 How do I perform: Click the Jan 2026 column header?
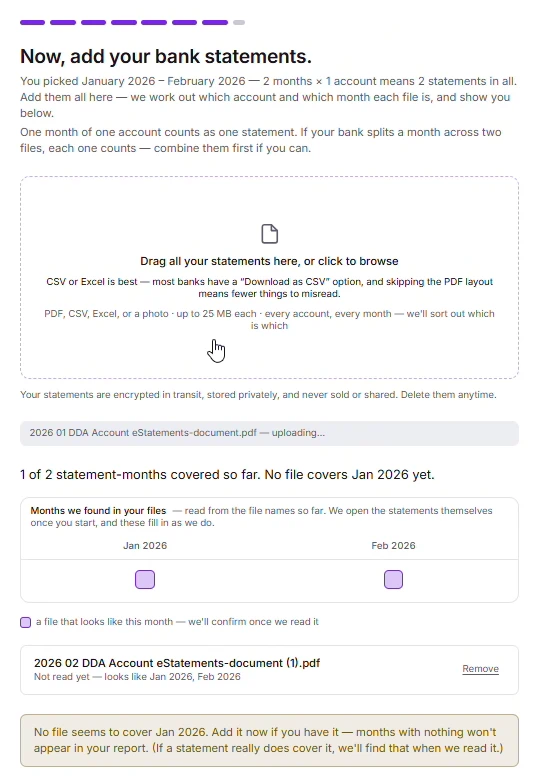[145, 545]
